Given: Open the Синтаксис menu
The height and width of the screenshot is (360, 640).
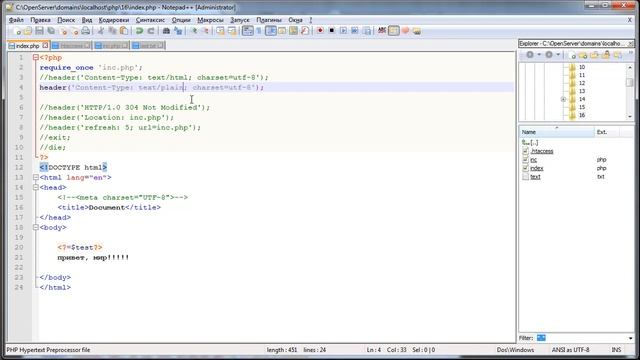Looking at the screenshot, I should point(151,20).
